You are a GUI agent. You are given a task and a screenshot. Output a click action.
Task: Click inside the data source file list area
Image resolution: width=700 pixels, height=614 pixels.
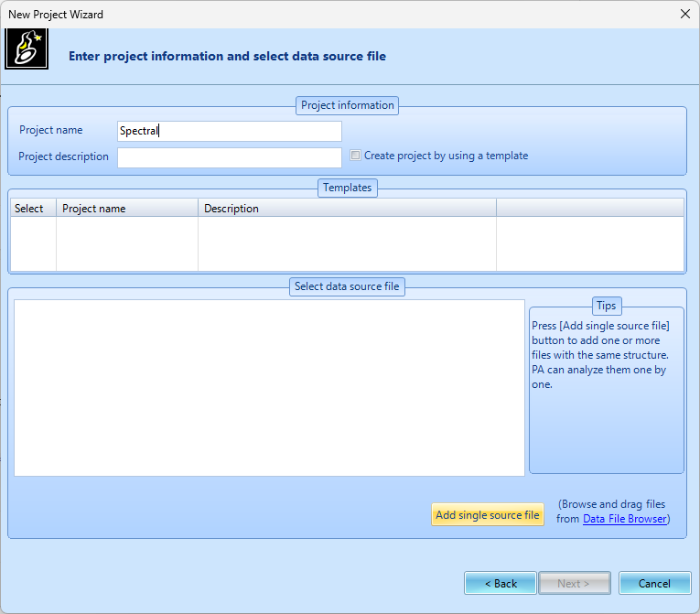pos(269,388)
